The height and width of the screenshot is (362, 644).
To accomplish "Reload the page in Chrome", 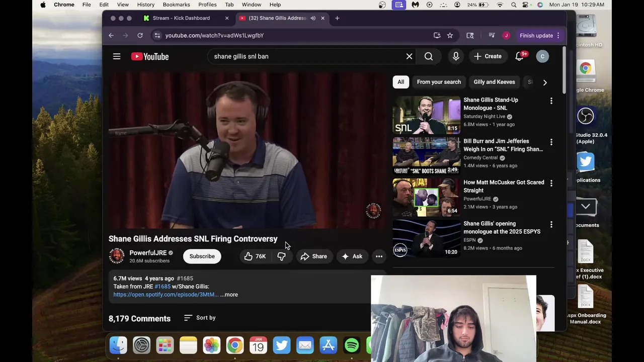I will (140, 35).
